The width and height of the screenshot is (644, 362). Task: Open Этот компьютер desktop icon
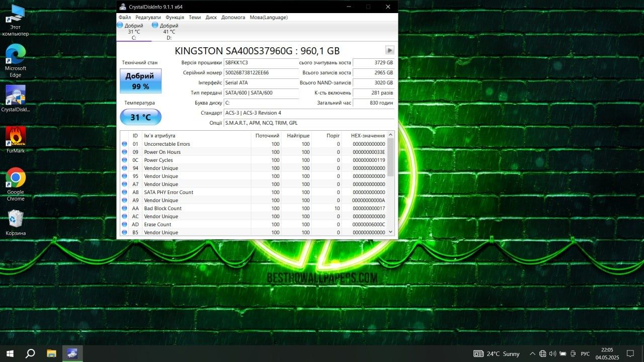click(x=16, y=21)
